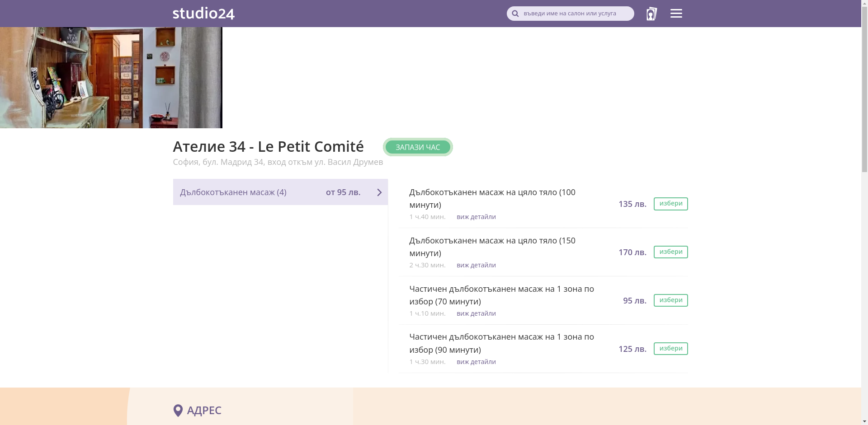The image size is (868, 425).
Task: Open the bookings card icon in header
Action: (651, 14)
